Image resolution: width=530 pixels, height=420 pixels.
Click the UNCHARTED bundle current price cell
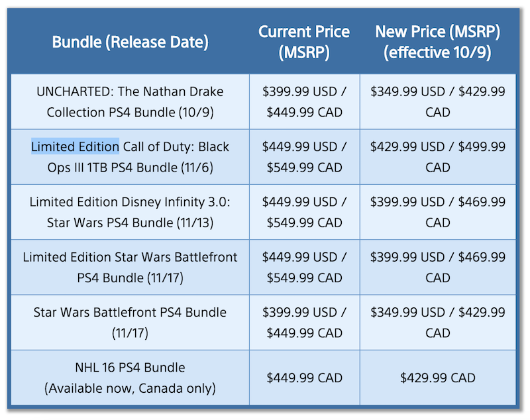click(x=304, y=101)
